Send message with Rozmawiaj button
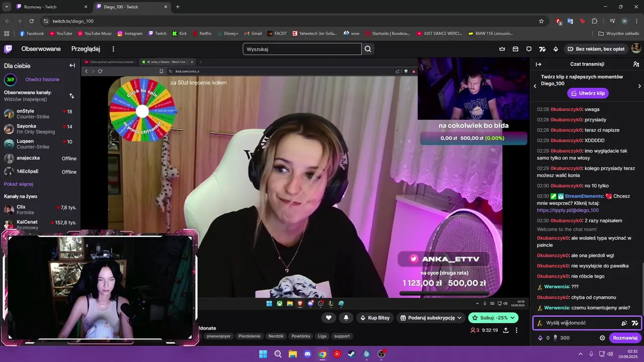 625,338
